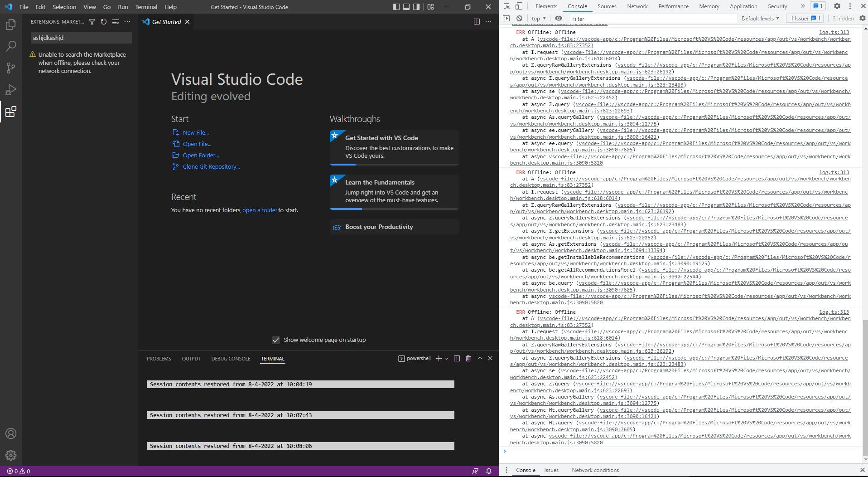This screenshot has width=868, height=477.
Task: Click the open a folder link
Action: pos(260,210)
